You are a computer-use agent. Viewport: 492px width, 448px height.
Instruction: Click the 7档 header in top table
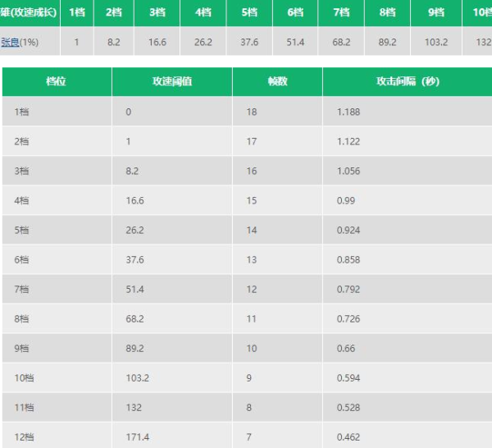coord(341,12)
